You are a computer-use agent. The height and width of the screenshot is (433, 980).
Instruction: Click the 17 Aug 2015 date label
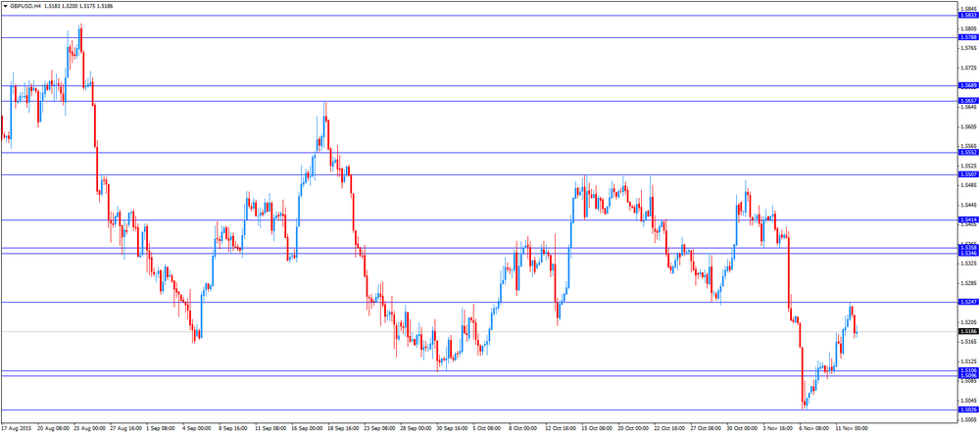tap(18, 429)
